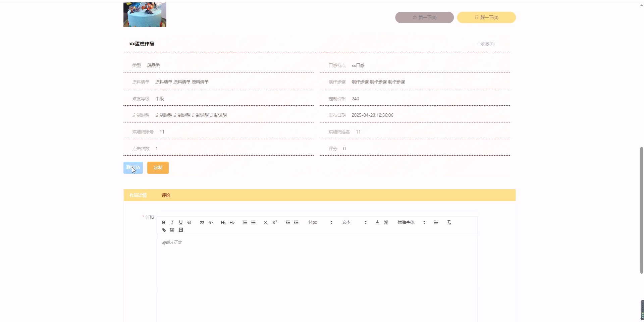This screenshot has height=322, width=644.
Task: Insert a code block
Action: 211,222
